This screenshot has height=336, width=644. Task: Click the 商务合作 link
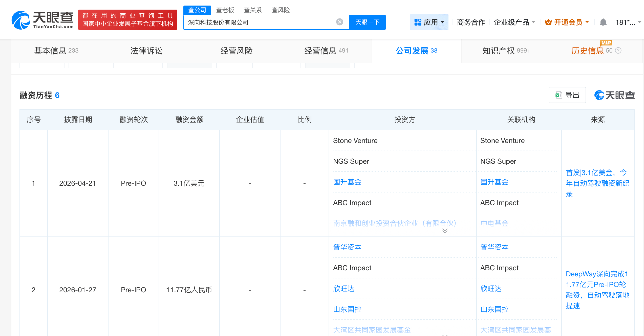tap(471, 22)
